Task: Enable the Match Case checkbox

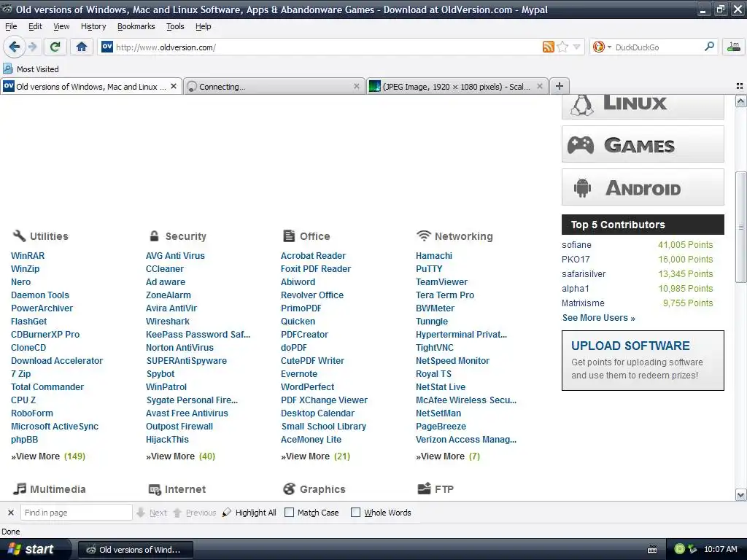Action: tap(289, 513)
